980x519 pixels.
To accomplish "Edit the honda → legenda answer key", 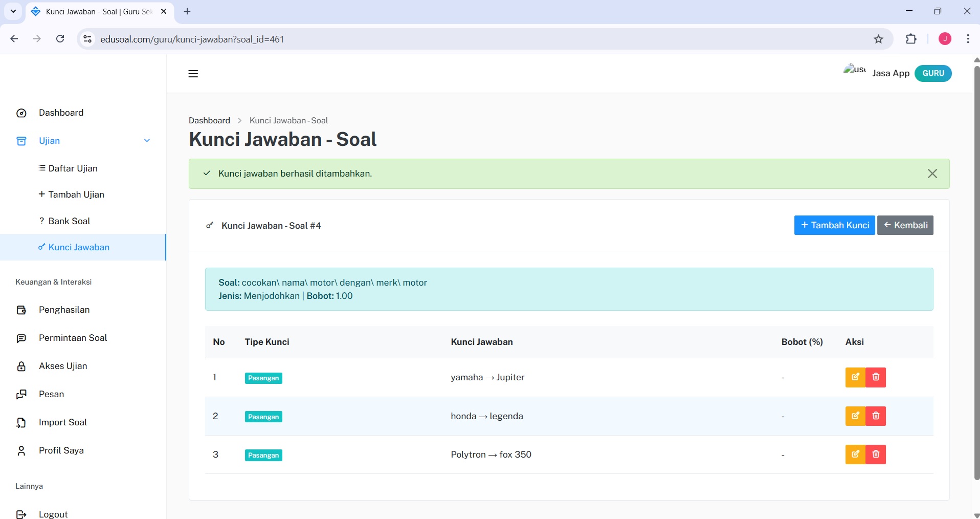I will [x=855, y=416].
